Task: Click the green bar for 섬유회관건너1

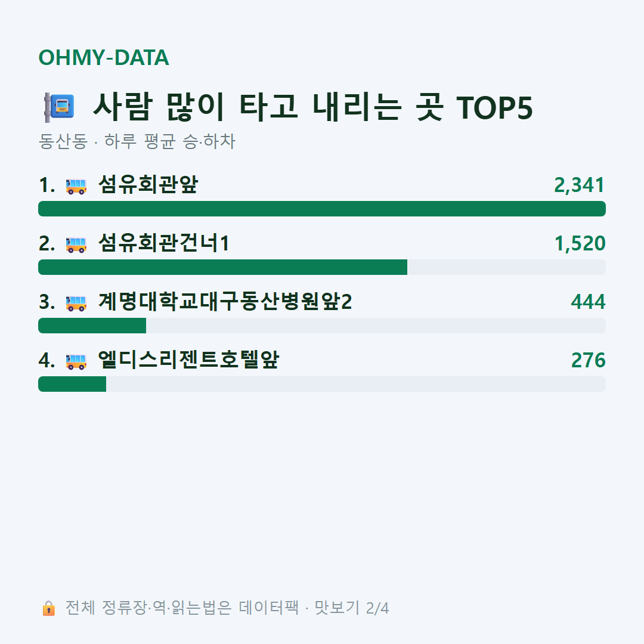Action: click(222, 267)
